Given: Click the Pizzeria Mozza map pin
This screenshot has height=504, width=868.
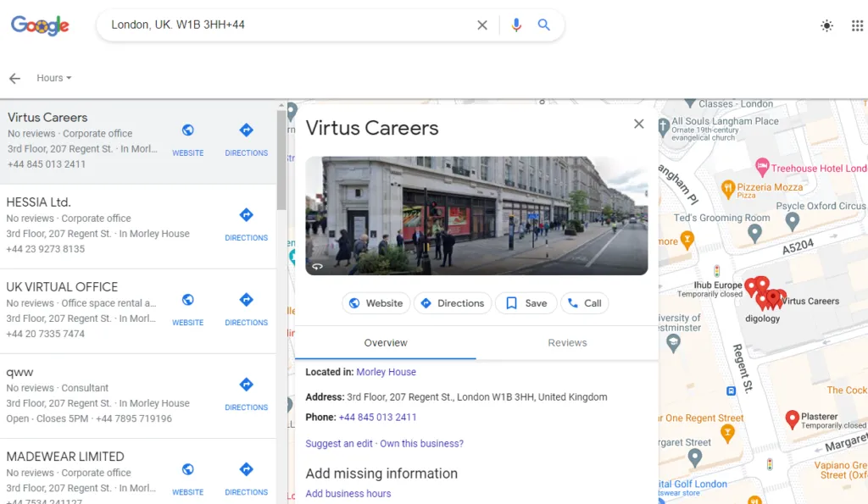Looking at the screenshot, I should pyautogui.click(x=728, y=189).
